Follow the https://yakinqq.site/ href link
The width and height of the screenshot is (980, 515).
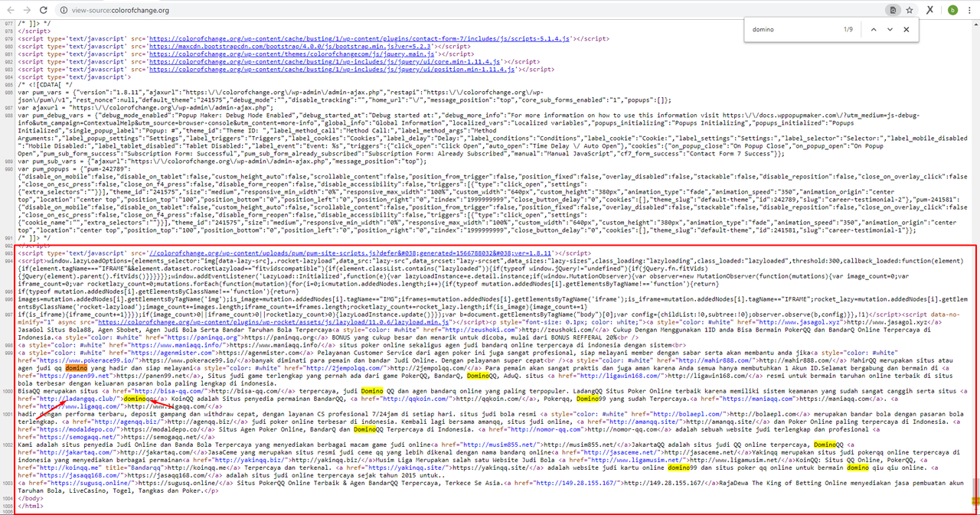coord(406,468)
